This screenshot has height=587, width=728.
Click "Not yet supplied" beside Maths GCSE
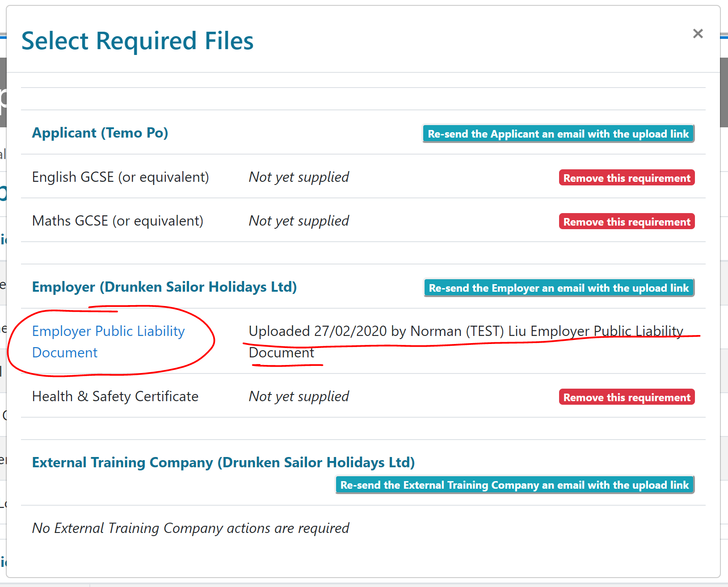(x=299, y=221)
